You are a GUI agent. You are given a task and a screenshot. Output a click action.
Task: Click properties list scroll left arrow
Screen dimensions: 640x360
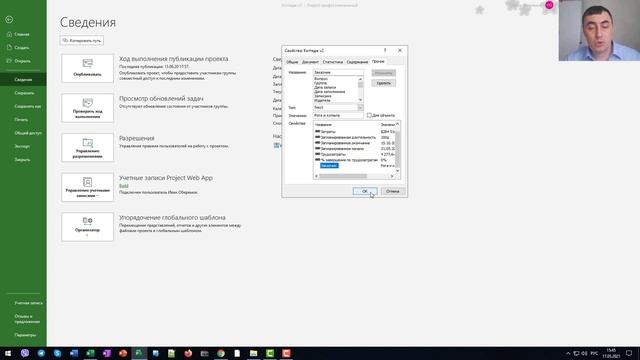[316, 176]
